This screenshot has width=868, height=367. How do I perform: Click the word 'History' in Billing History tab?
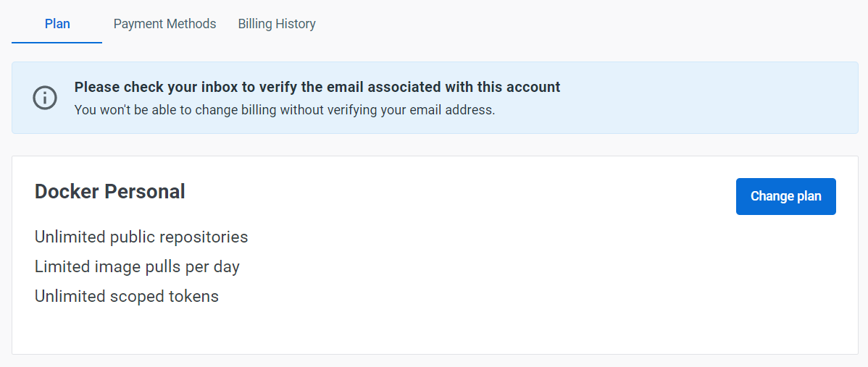(x=296, y=25)
